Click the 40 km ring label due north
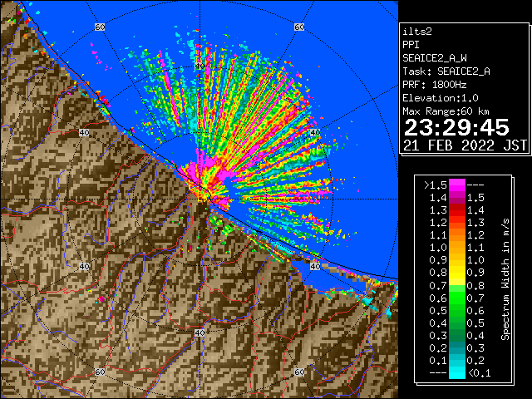The height and width of the screenshot is (399, 532). point(199,66)
